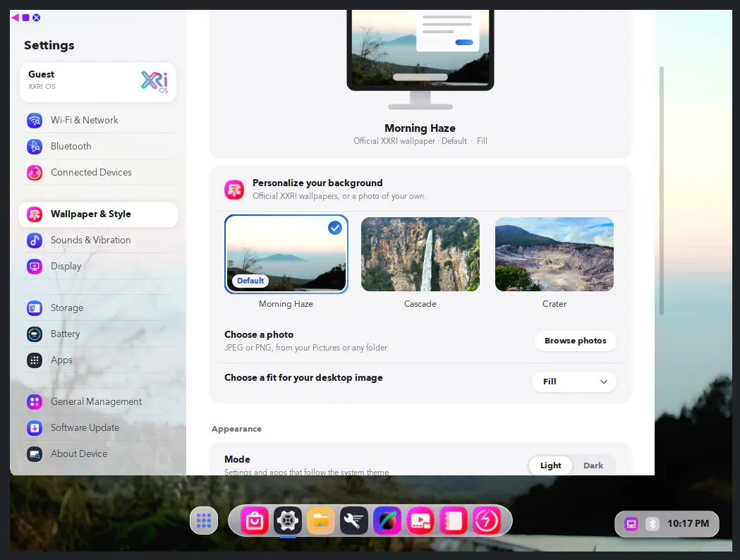Screen dimensions: 740x560
Task: Go to Software Update page
Action: tap(98, 428)
